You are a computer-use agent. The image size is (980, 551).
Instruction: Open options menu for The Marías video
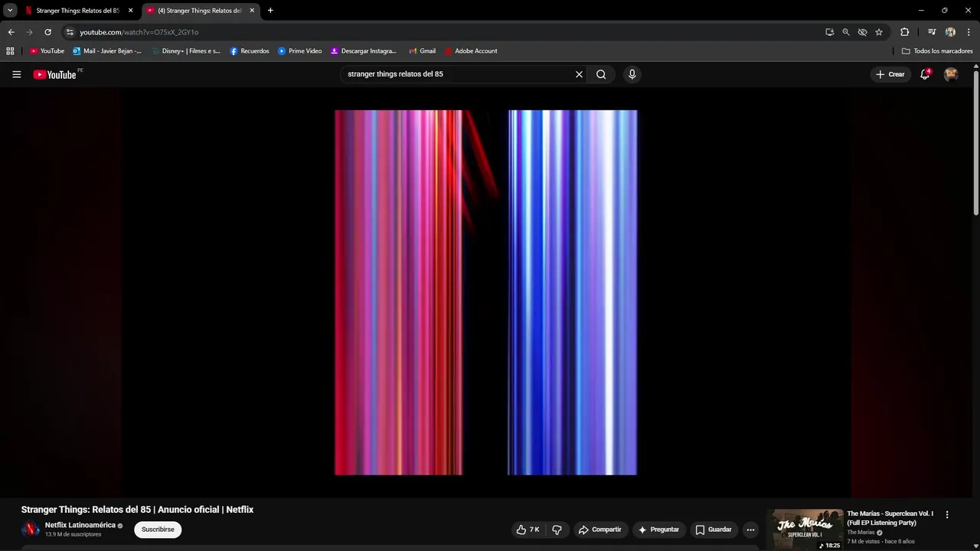pyautogui.click(x=947, y=515)
